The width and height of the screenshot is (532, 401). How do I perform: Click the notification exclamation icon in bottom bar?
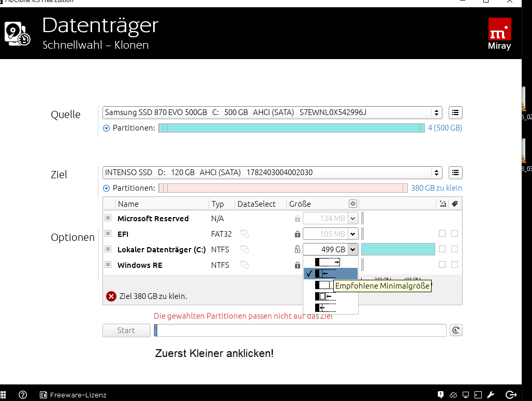click(x=440, y=395)
